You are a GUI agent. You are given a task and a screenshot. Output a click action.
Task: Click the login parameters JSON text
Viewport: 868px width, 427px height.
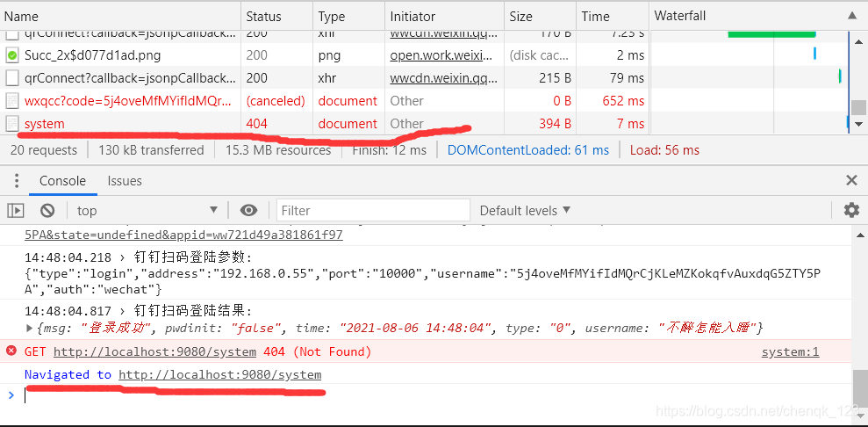pos(422,281)
